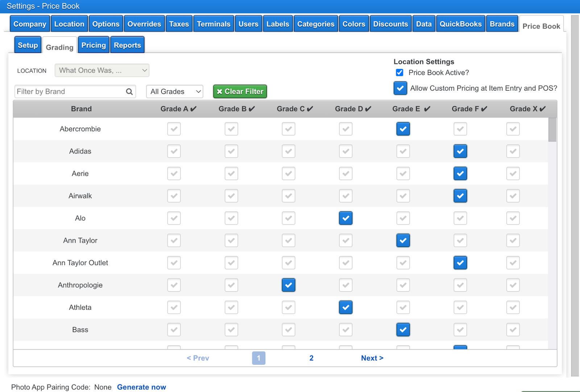Check Grade B for Anthropologie
Image resolution: width=580 pixels, height=392 pixels.
[231, 285]
